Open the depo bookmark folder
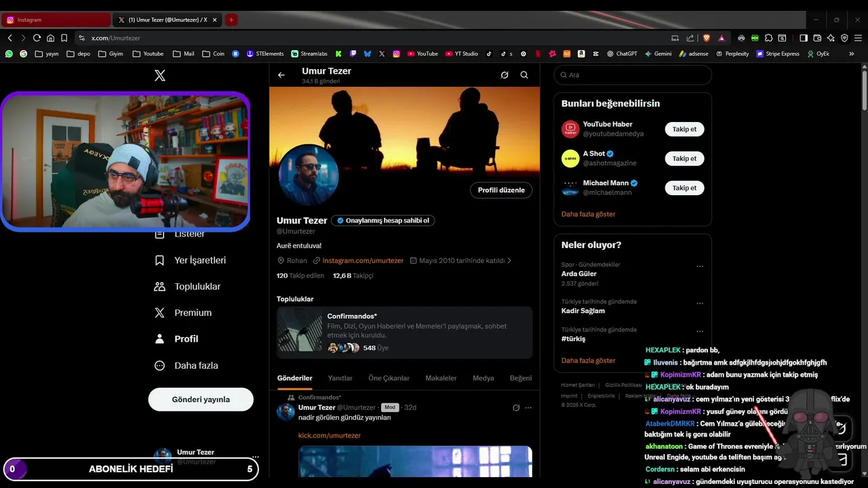Screen dimensions: 868x488 click(x=78, y=54)
